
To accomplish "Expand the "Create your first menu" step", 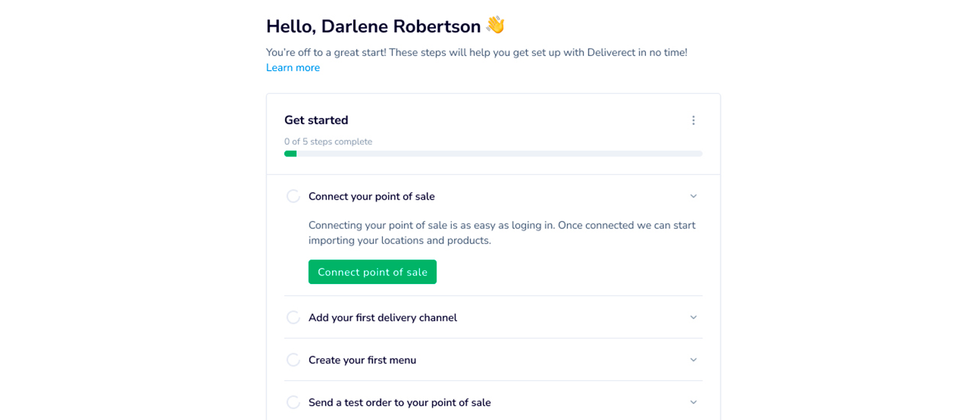I will (x=693, y=359).
